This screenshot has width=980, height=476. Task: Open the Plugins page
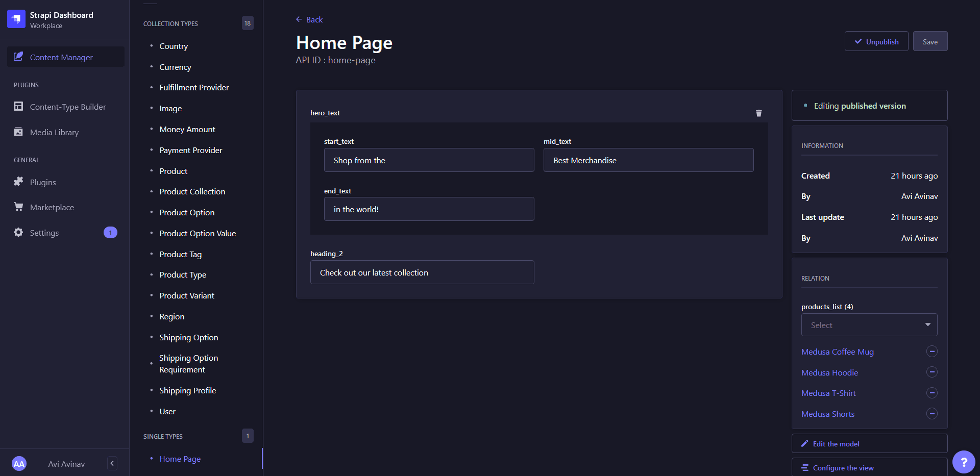point(42,182)
